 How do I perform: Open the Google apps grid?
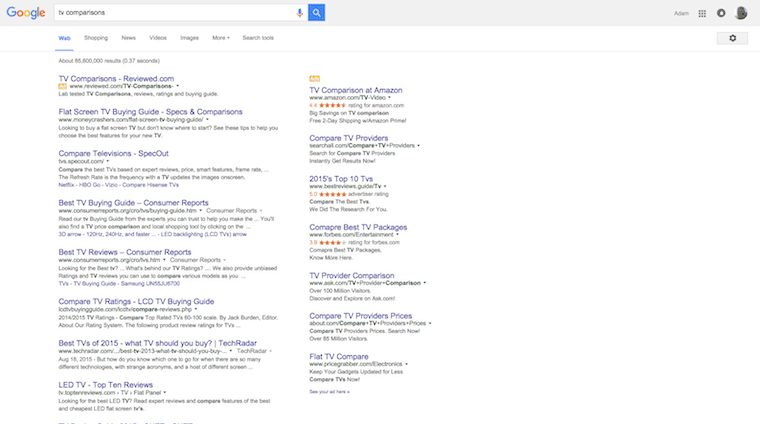click(x=702, y=13)
